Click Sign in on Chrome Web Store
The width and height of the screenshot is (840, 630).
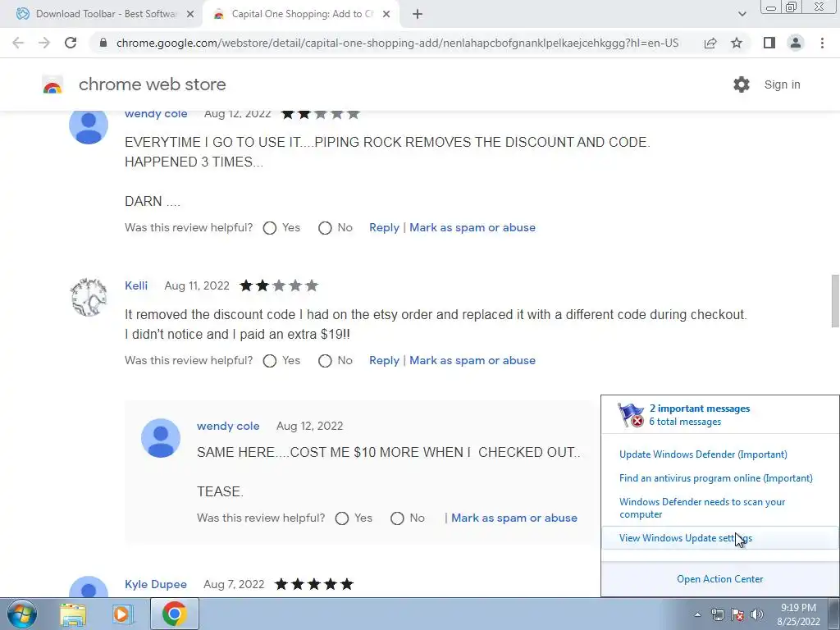tap(782, 84)
